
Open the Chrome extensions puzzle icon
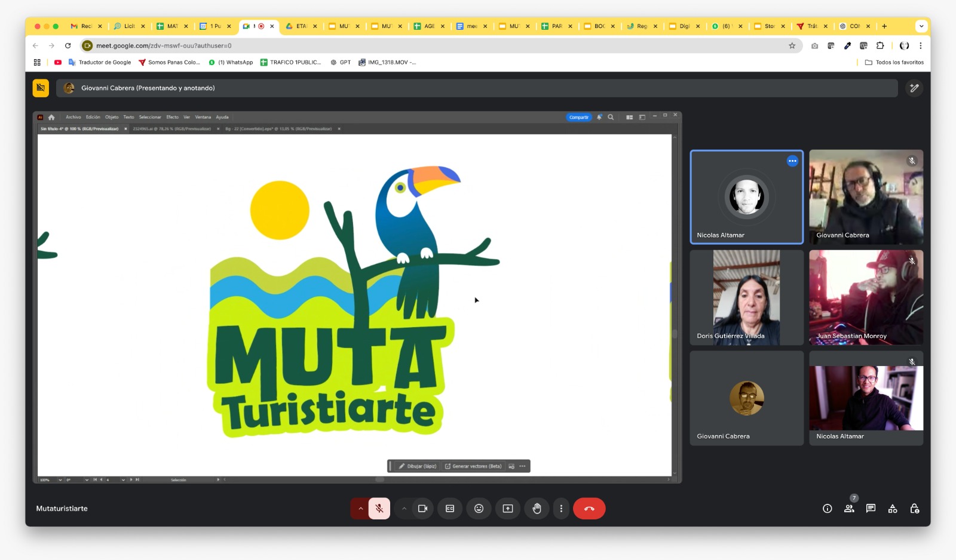tap(880, 45)
